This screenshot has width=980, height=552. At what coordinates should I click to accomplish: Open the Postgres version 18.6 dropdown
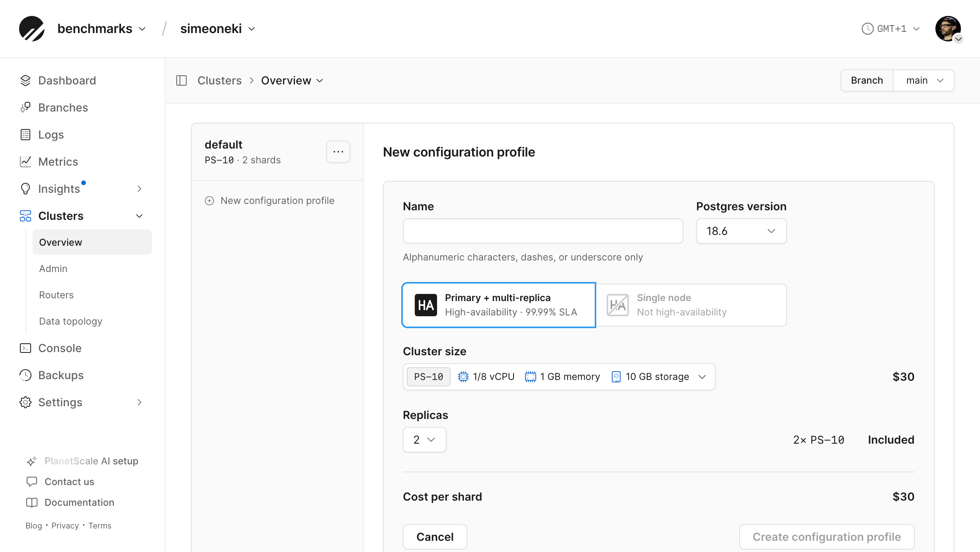point(741,231)
